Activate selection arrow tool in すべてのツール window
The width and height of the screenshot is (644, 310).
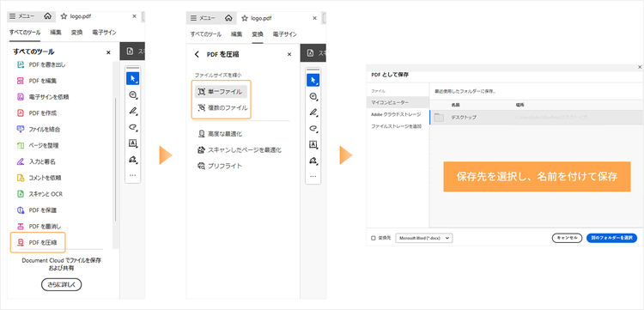132,78
